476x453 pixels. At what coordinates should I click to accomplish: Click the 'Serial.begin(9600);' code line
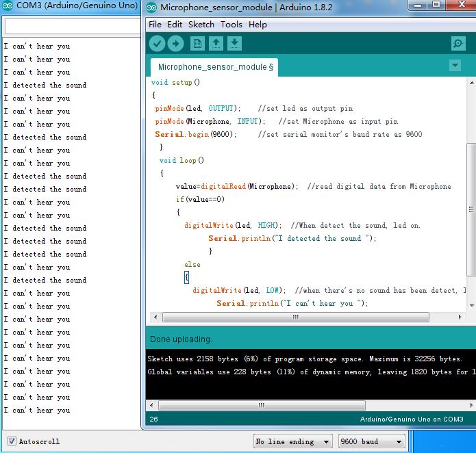pos(196,134)
